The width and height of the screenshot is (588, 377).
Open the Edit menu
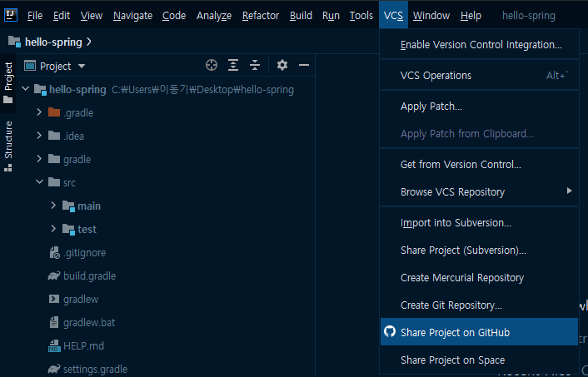click(62, 16)
